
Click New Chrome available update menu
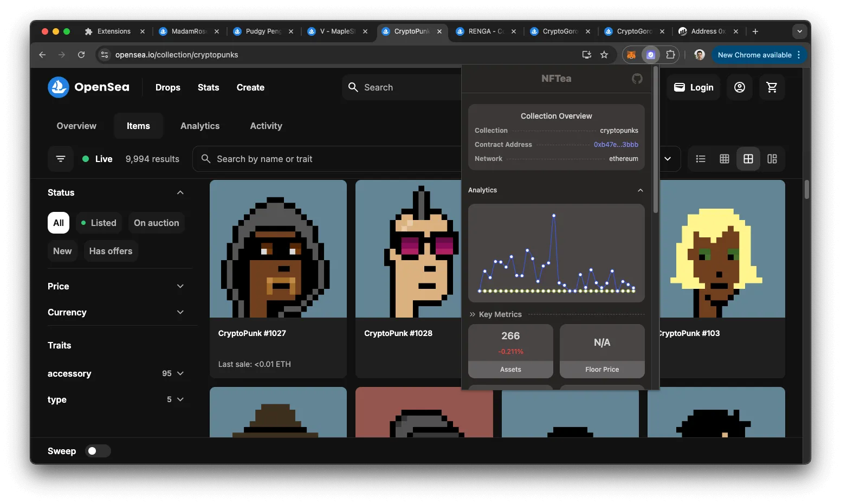(759, 55)
